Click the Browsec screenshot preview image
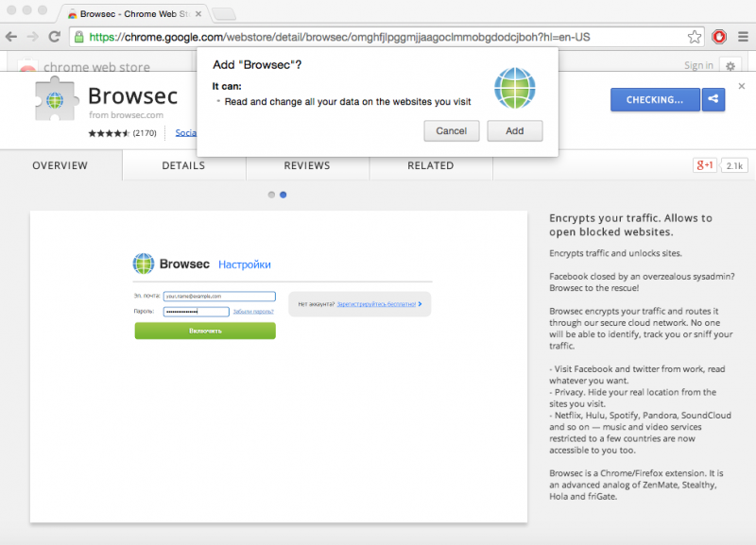 [x=279, y=366]
